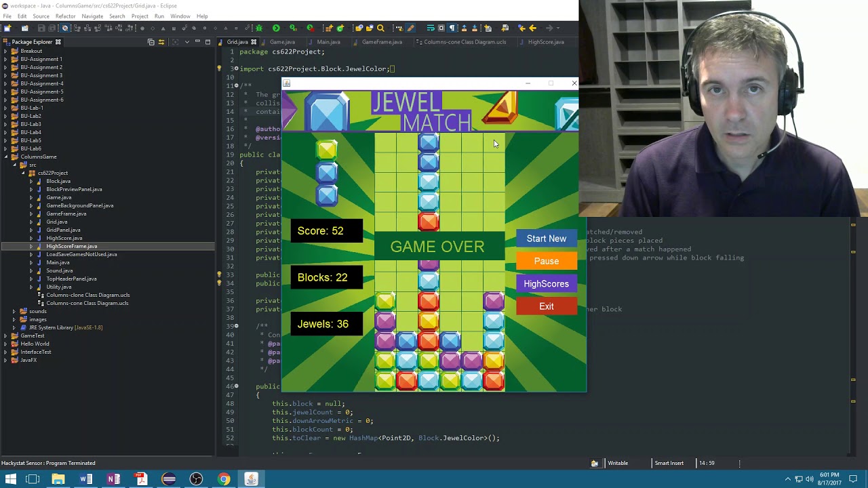This screenshot has width=868, height=488.
Task: Click the Back navigation arrow
Action: click(x=532, y=28)
